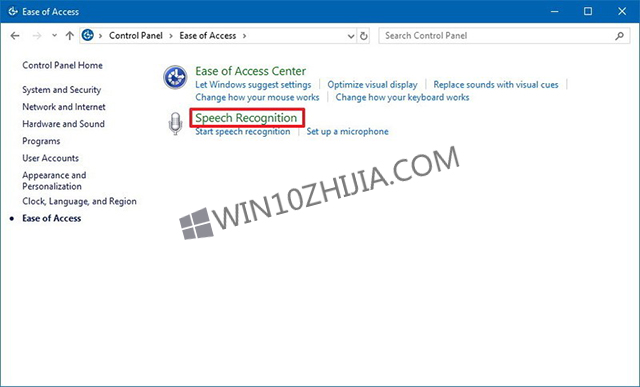Open Speech Recognition heading
640x387 pixels.
point(246,118)
